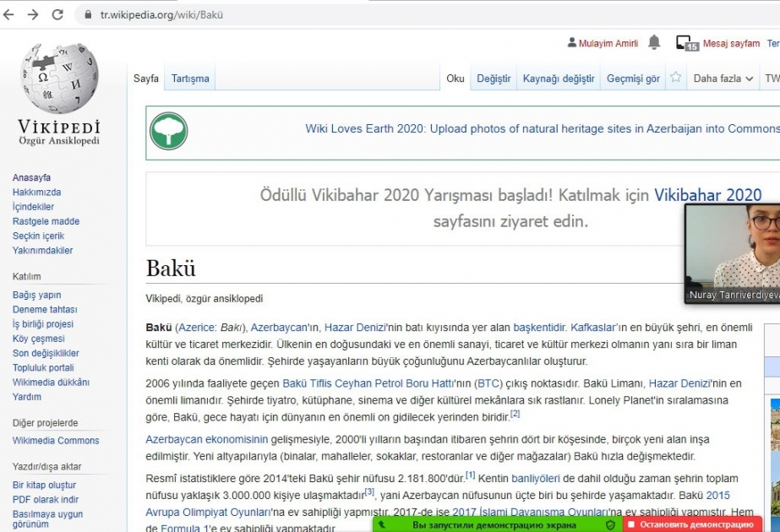
Task: Open Wikimedia Commons sidebar link
Action: (56, 440)
